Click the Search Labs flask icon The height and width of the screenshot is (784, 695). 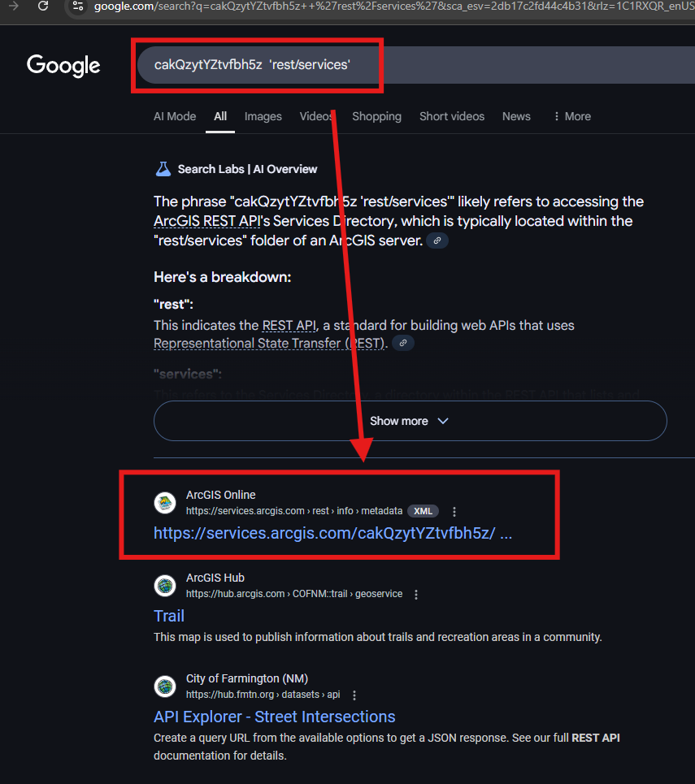[163, 169]
